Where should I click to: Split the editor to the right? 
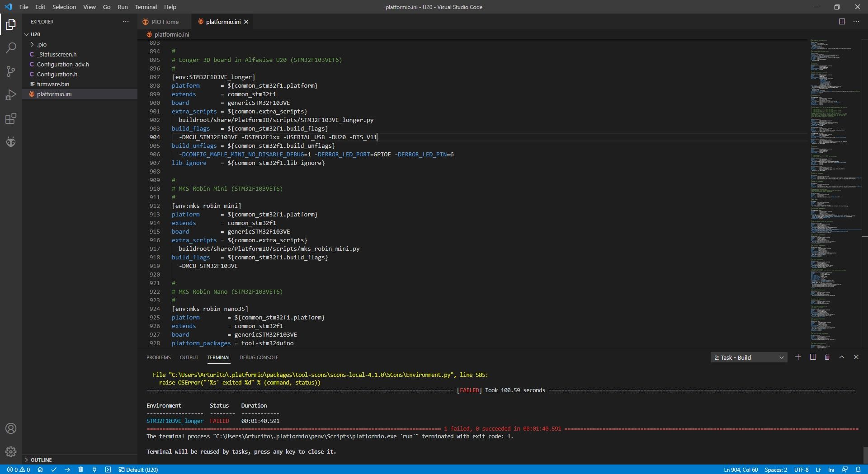pos(842,22)
